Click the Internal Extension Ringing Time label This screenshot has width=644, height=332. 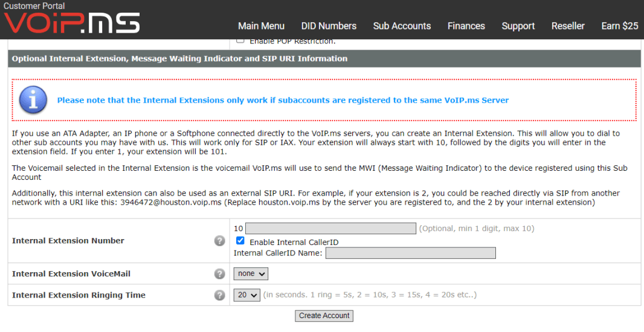79,295
